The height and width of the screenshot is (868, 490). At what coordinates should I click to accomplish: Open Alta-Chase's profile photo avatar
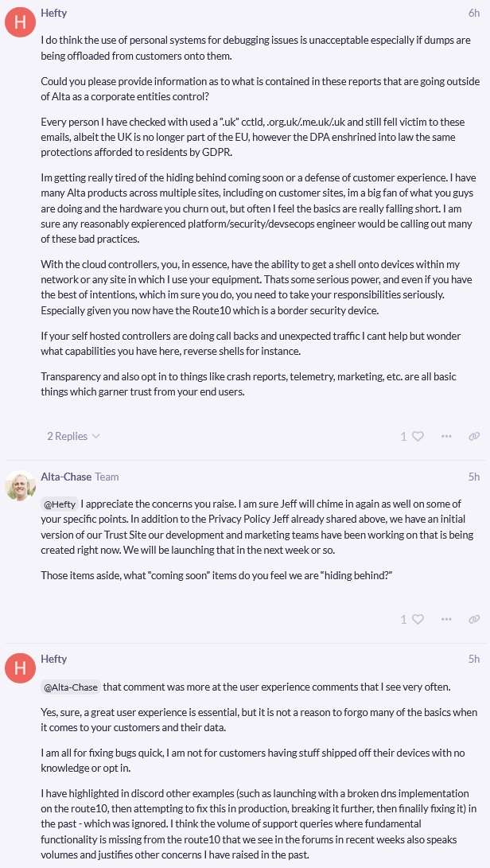(20, 486)
